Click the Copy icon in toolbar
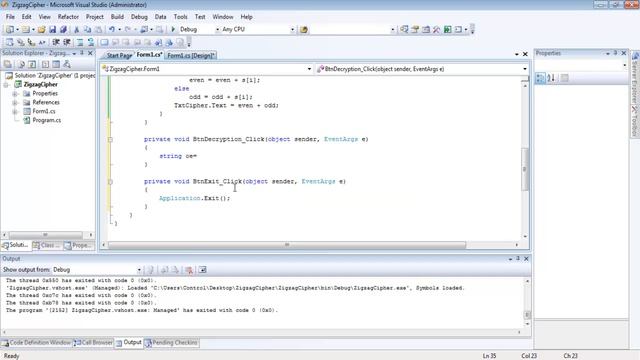 [x=87, y=29]
